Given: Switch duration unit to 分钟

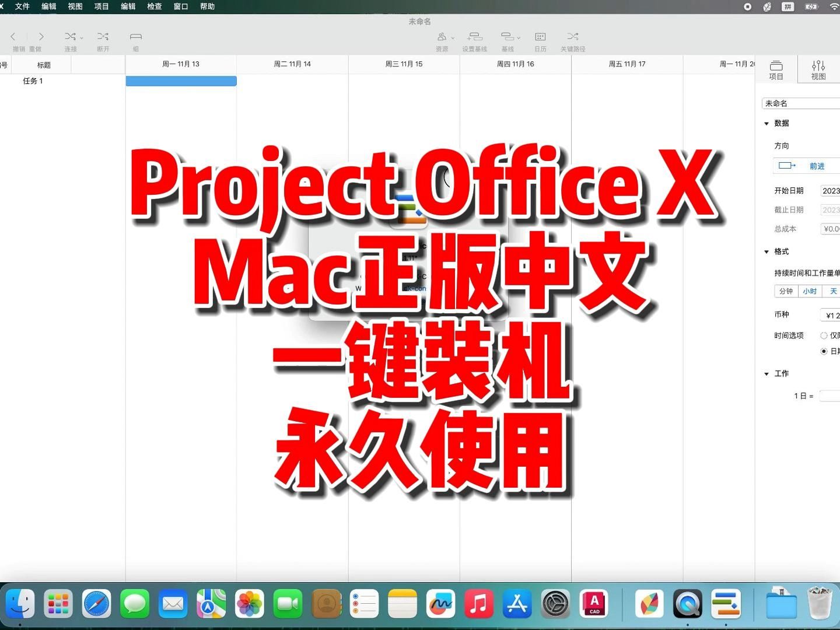Looking at the screenshot, I should 786,290.
